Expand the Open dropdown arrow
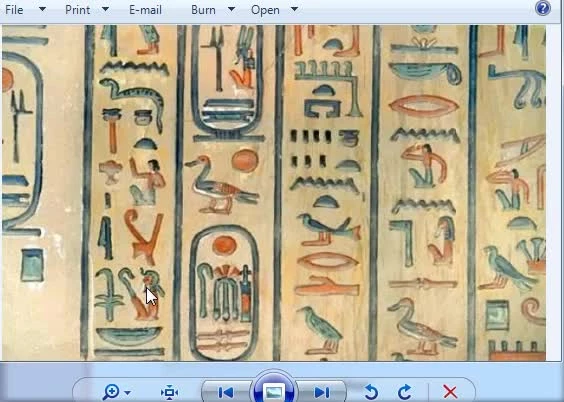Image resolution: width=564 pixels, height=402 pixels. click(x=294, y=9)
